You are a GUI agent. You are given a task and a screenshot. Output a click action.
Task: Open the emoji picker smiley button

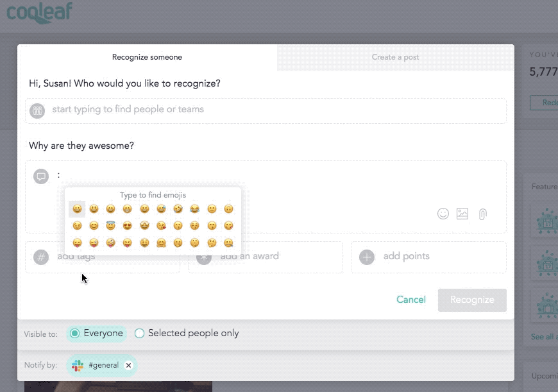click(x=443, y=214)
